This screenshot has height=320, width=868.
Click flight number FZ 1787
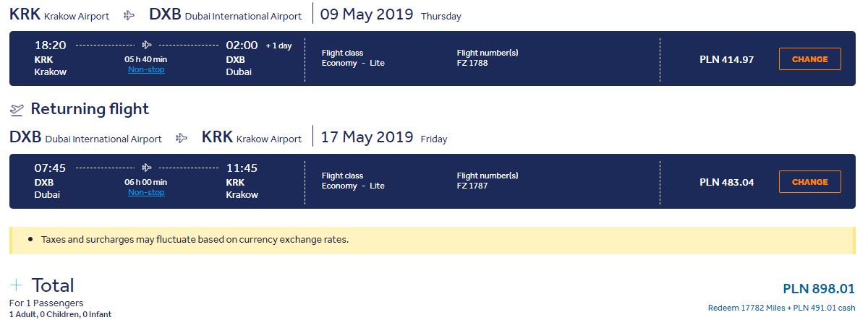click(472, 186)
